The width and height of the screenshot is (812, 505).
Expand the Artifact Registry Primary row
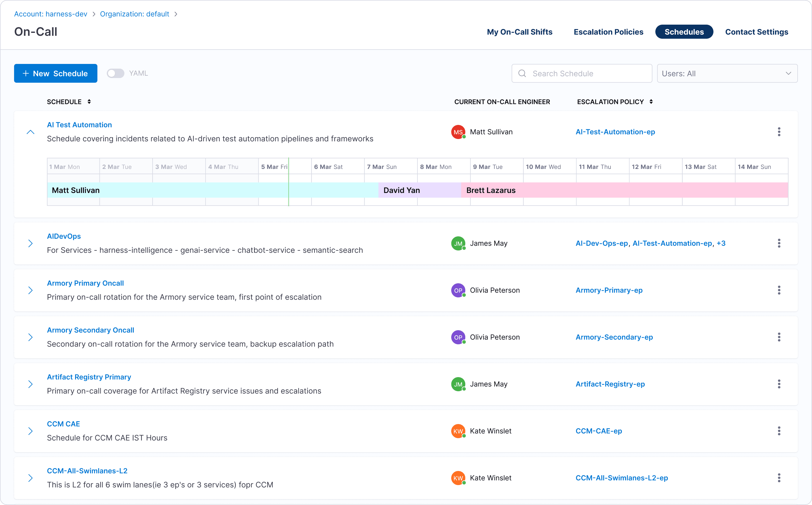pos(31,384)
